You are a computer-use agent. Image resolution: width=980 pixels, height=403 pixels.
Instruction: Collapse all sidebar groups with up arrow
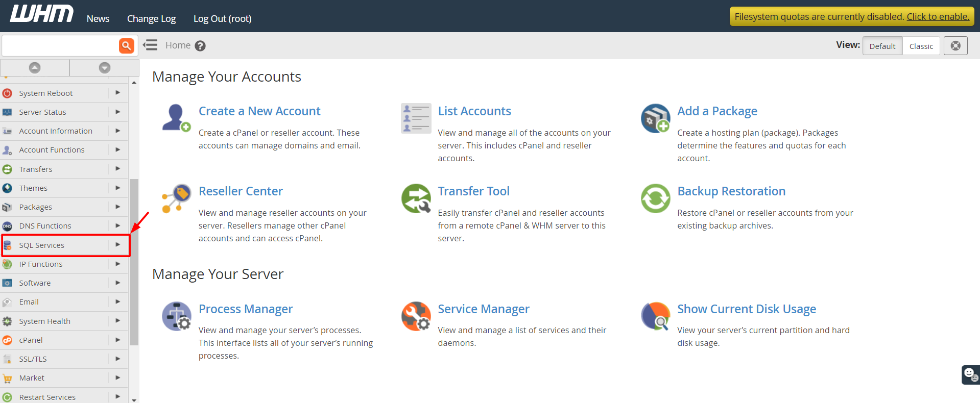[35, 67]
